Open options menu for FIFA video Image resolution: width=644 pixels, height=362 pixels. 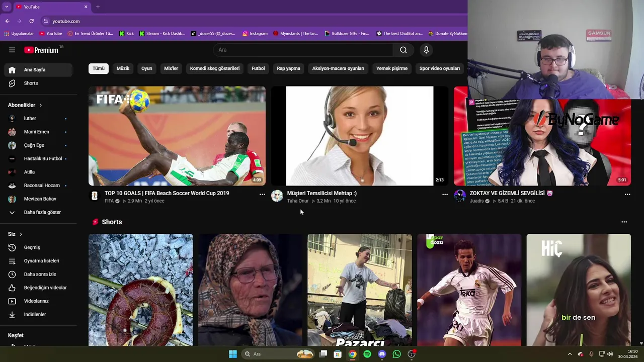tap(262, 194)
